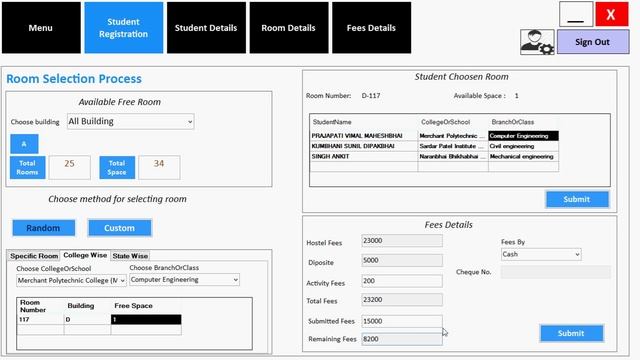Open Room Details tab
640x360 pixels.
(289, 28)
